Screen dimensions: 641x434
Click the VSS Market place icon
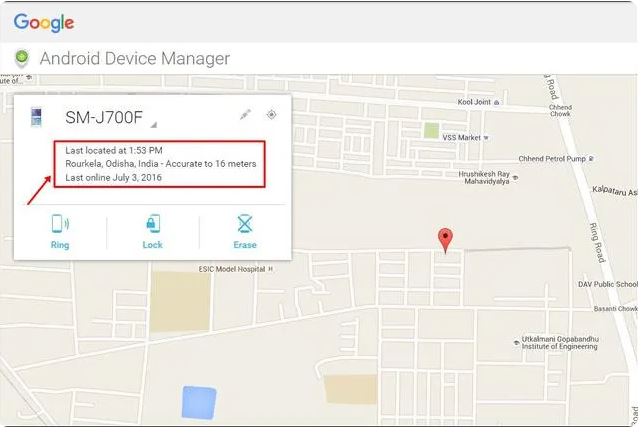pos(486,138)
